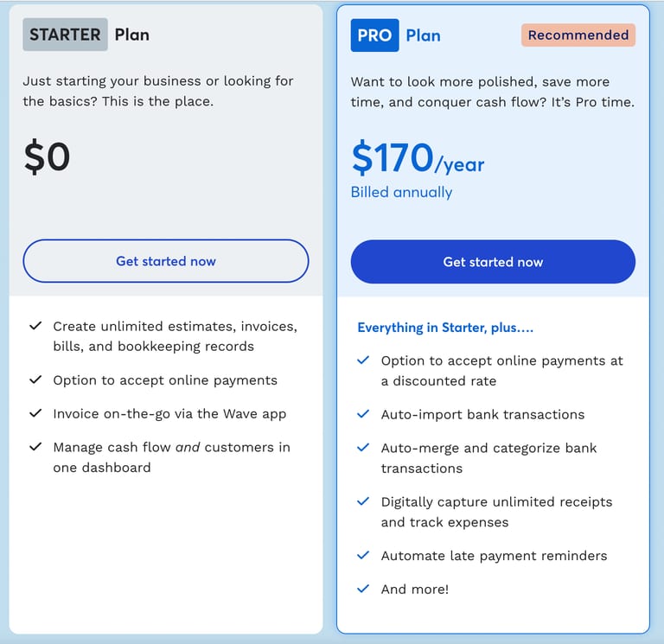Image resolution: width=664 pixels, height=644 pixels.
Task: Click the $170/year price text
Action: tap(418, 158)
